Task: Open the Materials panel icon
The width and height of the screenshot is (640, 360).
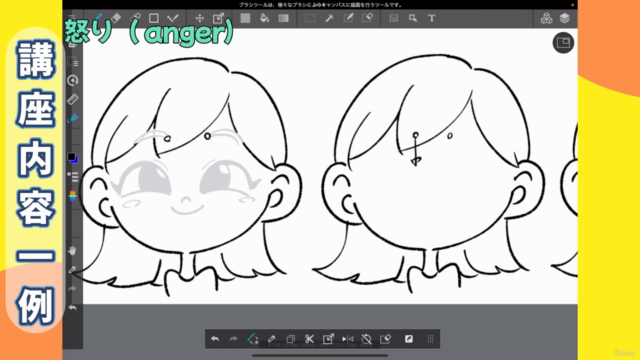Action: click(546, 18)
